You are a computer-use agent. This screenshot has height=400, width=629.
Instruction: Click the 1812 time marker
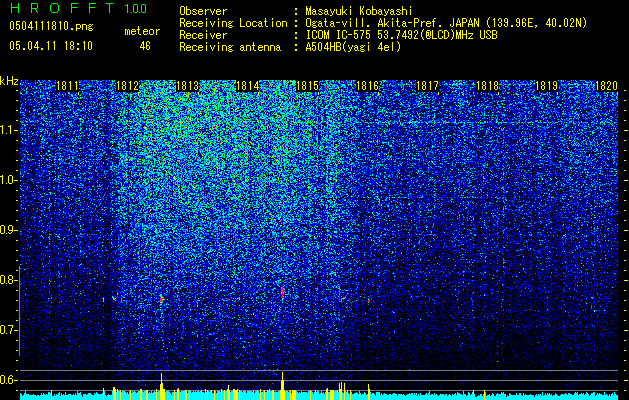click(x=127, y=86)
